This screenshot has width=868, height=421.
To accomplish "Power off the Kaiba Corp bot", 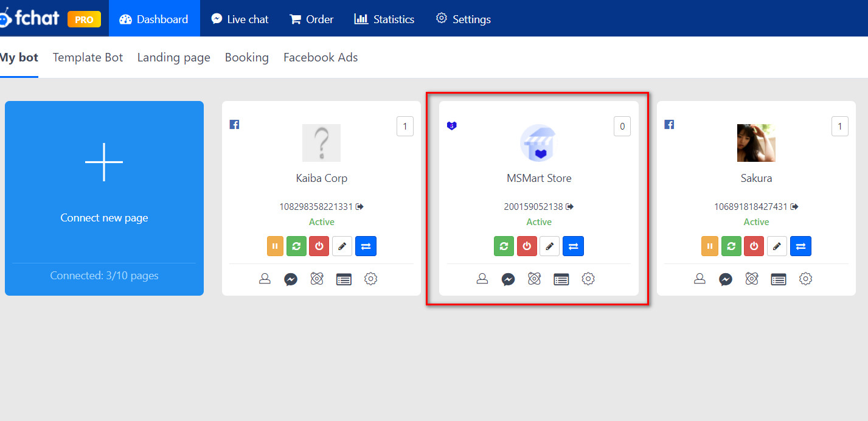I will coord(319,246).
